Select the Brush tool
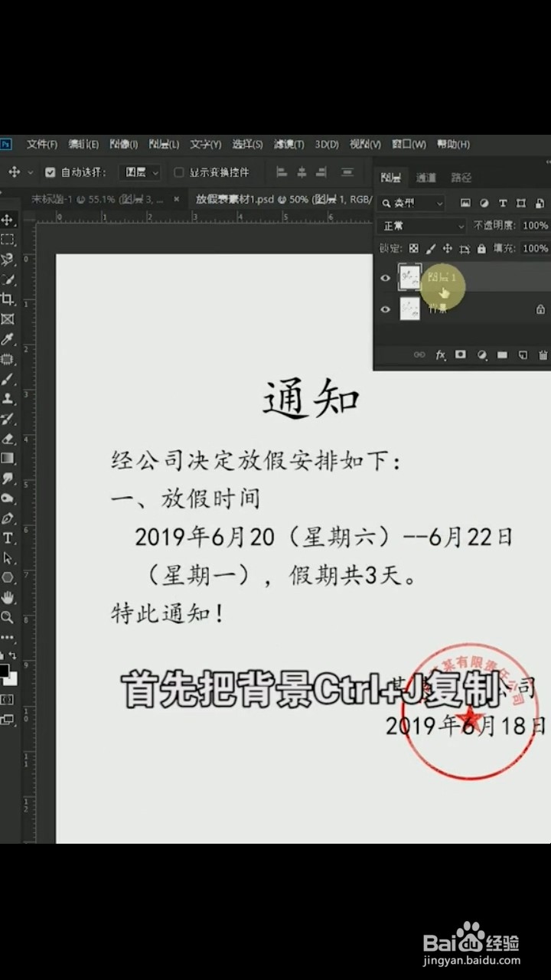 (8, 379)
